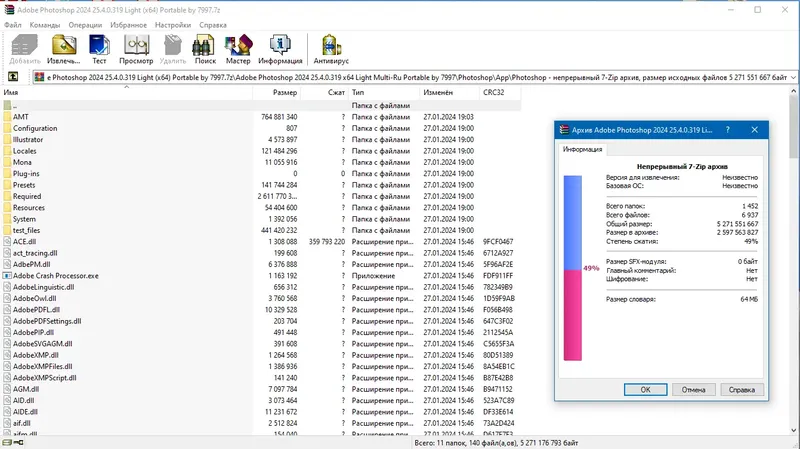
Task: Select the AIDE.dll file
Action: point(261,412)
